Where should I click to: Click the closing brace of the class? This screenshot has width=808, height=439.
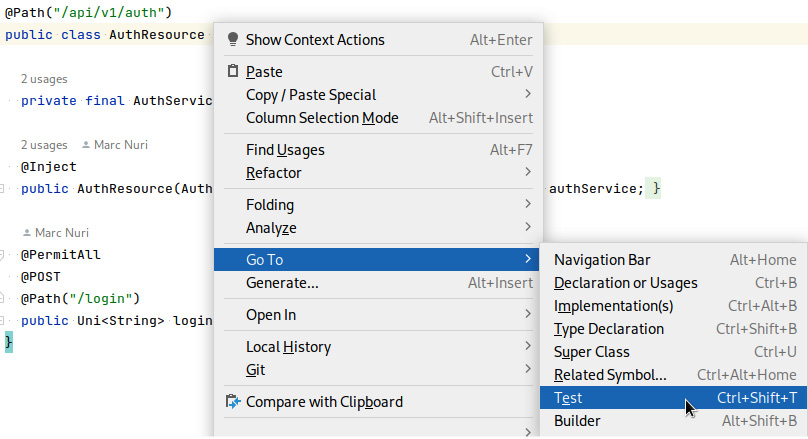[x=8, y=342]
